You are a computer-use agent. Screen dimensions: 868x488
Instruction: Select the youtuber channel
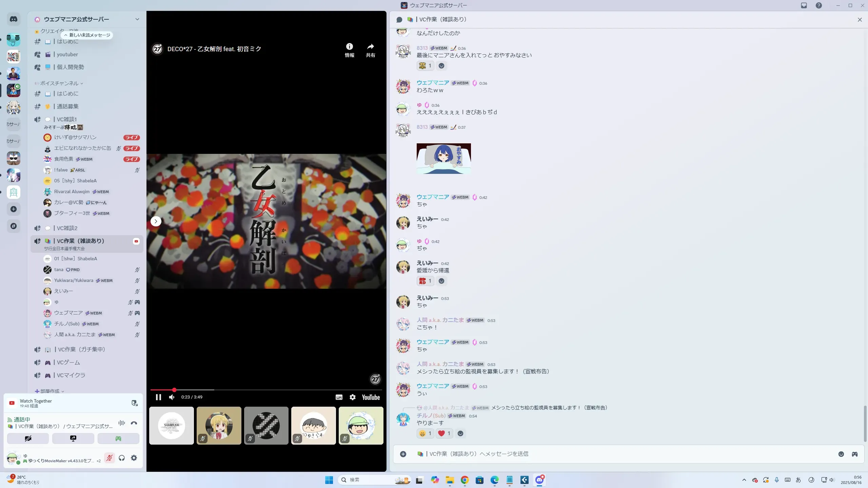click(67, 55)
